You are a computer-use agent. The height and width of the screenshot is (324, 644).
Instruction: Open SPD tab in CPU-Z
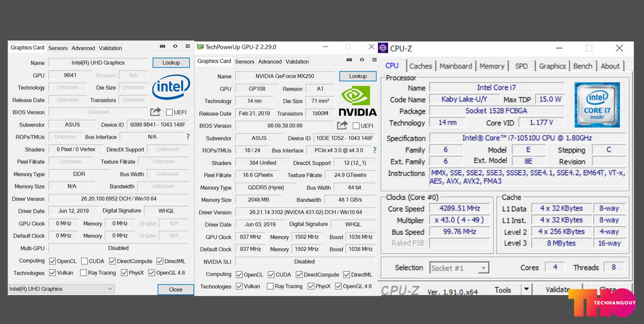coord(521,66)
